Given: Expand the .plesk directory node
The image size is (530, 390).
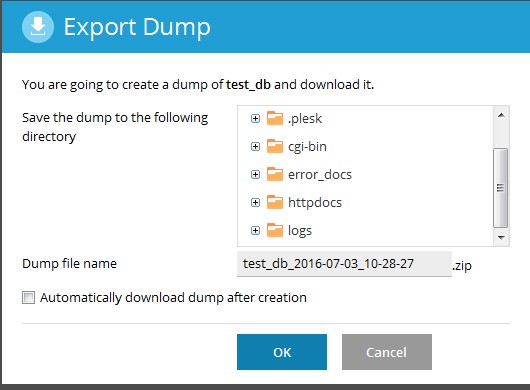Looking at the screenshot, I should (256, 119).
